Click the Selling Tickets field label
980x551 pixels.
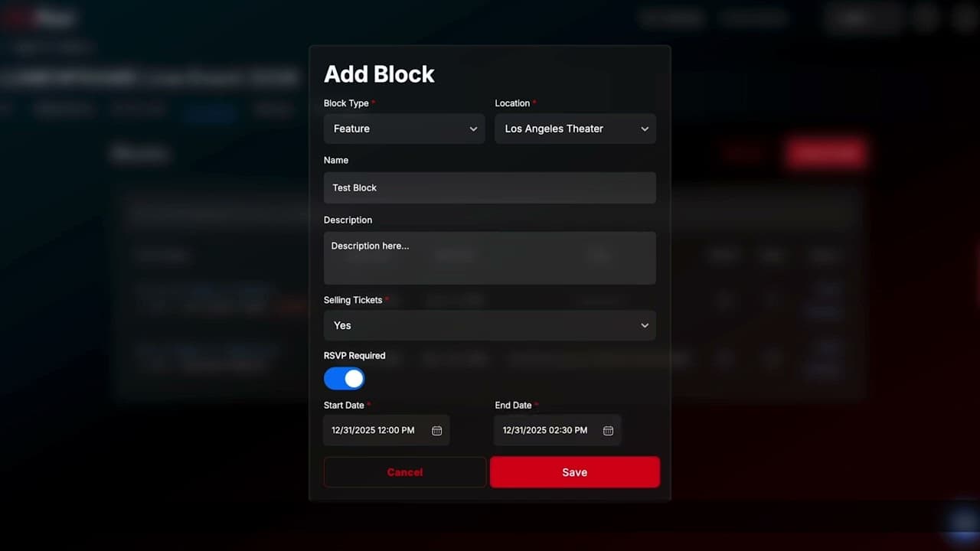pos(353,301)
